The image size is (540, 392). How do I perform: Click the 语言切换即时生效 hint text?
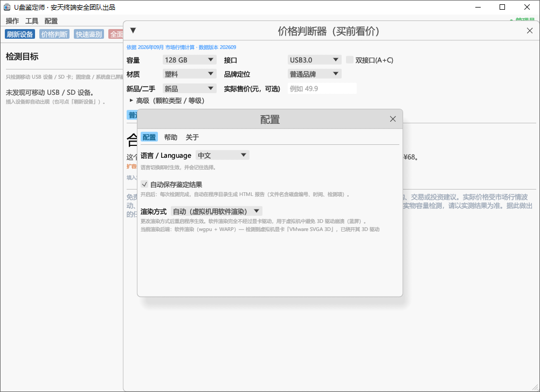(x=178, y=167)
